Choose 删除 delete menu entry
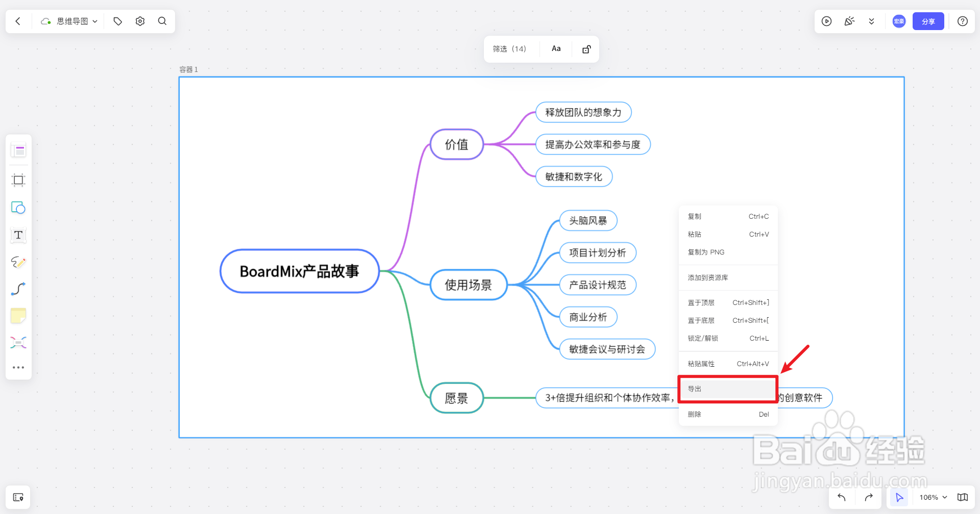 click(728, 415)
